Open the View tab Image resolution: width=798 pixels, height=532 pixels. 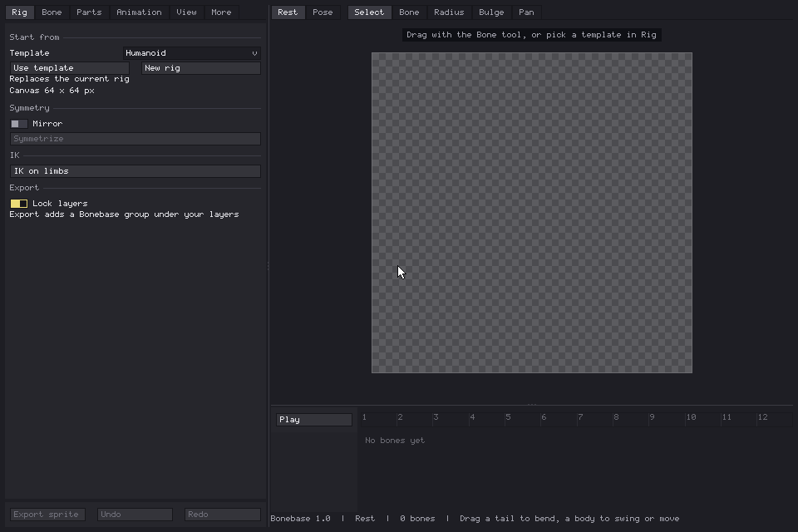186,12
